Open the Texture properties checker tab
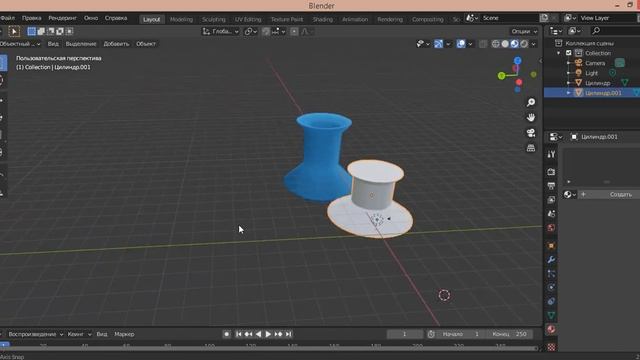 551,347
